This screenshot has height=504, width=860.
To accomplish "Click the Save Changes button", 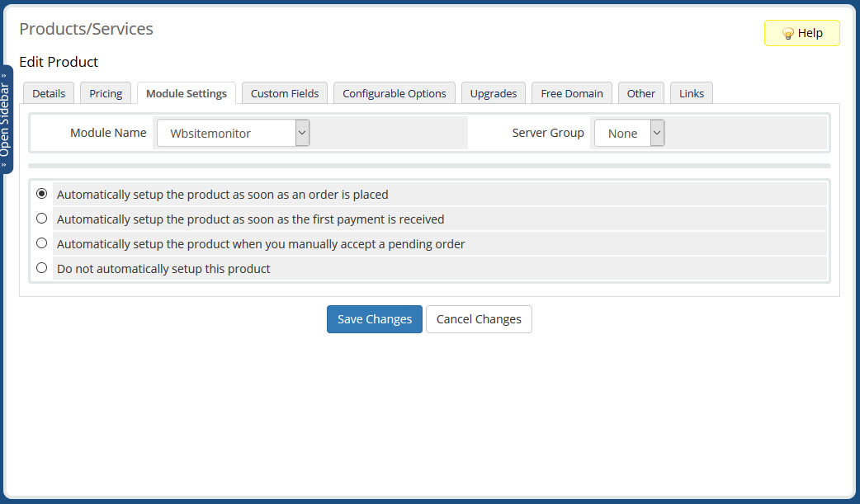I will point(375,319).
